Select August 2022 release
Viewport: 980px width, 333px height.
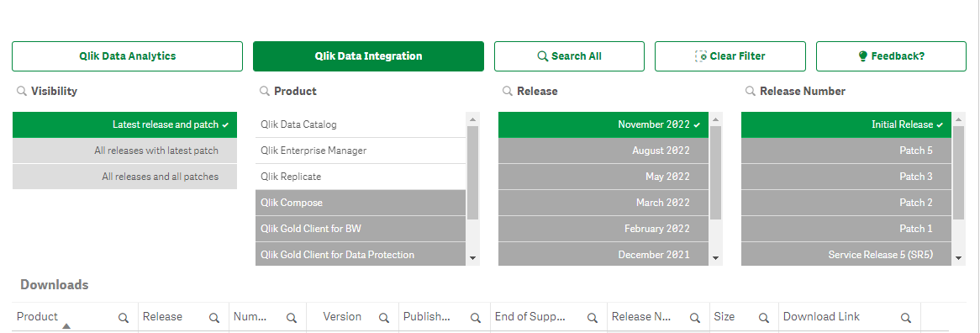click(x=603, y=151)
